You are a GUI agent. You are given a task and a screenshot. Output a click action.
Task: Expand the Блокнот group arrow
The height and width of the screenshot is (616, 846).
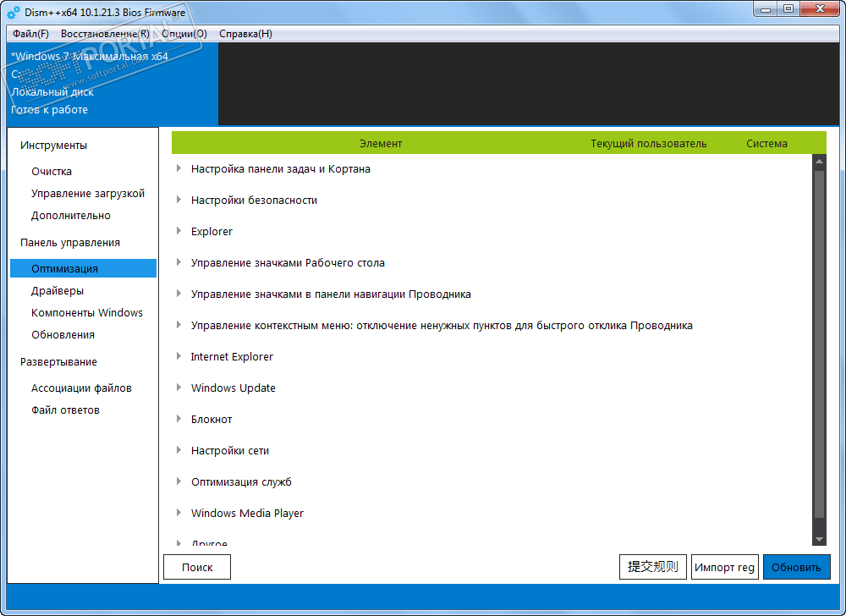179,419
